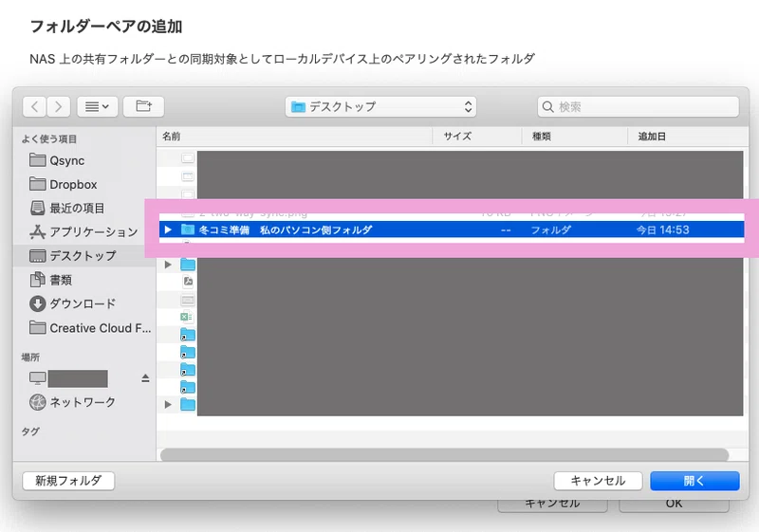Click the 新規フォルダ button
The image size is (759, 532).
68,481
